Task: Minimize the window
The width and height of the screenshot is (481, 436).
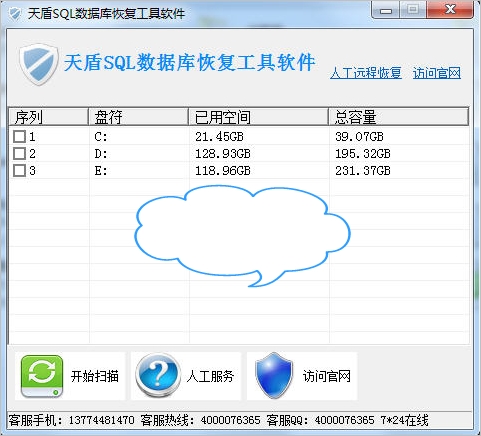Action: point(386,10)
